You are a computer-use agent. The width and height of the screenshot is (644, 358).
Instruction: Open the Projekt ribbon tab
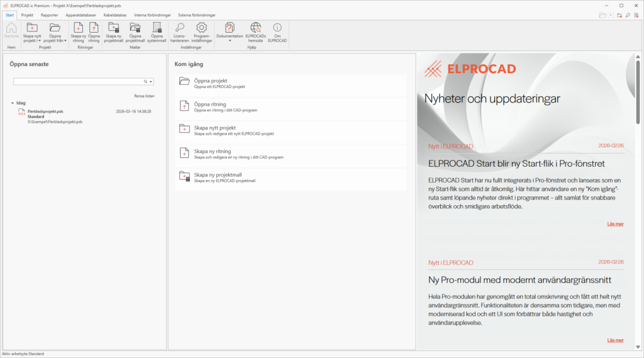[x=27, y=15]
